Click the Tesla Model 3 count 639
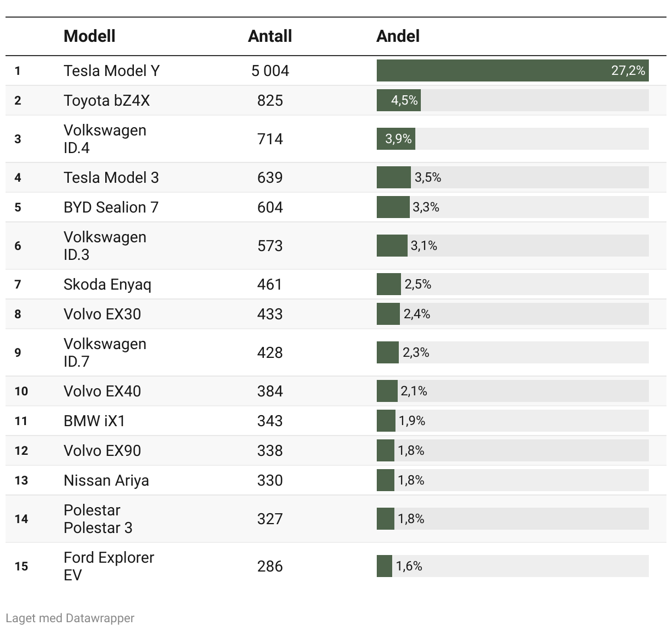 pyautogui.click(x=270, y=178)
